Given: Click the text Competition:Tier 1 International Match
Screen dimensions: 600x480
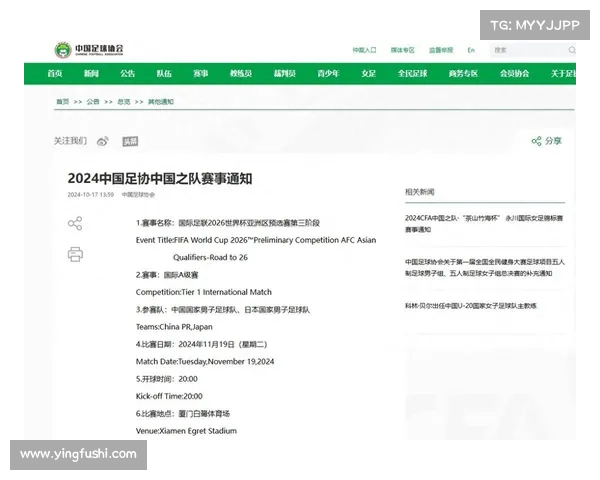Looking at the screenshot, I should 204,292.
